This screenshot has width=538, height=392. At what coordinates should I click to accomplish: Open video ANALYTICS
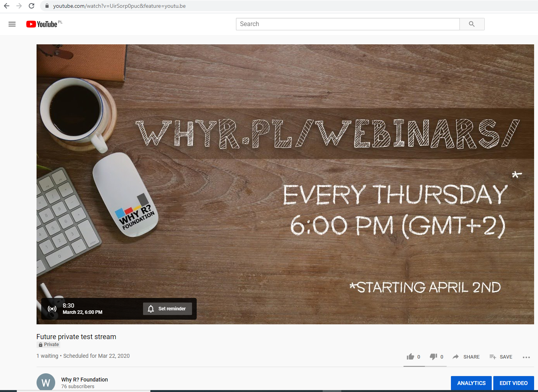coord(471,383)
